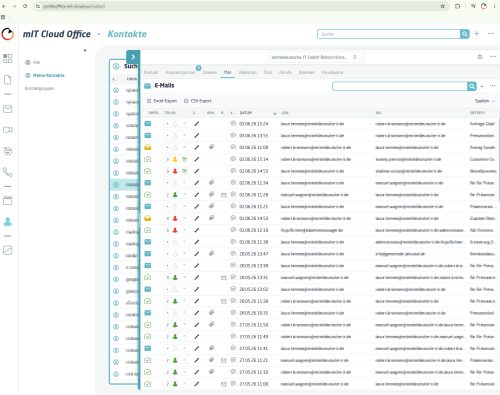Screen dimensions: 500x395
Task: Open the edit pencil on the first email row
Action: tap(197, 124)
